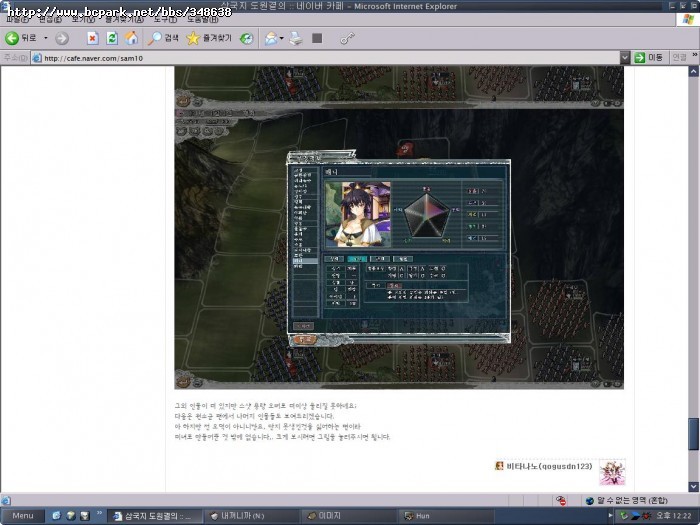Viewport: 700px width, 525px height.
Task: Open the 보기 (View) menu
Action: tap(83, 19)
